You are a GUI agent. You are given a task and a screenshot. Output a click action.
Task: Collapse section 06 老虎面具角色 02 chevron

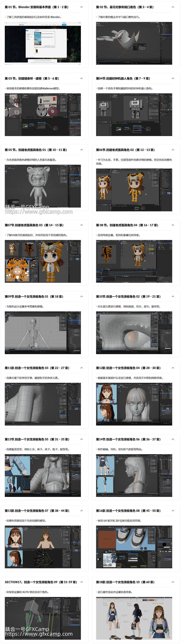coord(173,150)
